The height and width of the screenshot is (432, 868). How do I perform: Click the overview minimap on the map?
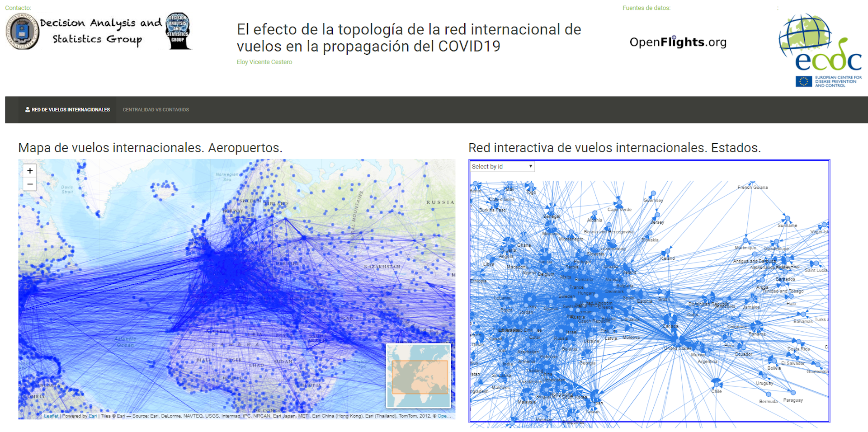(x=419, y=376)
